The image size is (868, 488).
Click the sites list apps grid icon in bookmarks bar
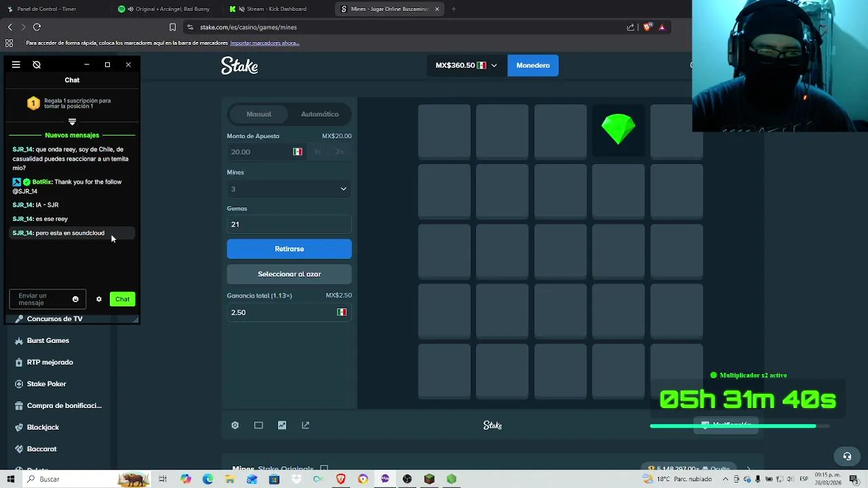tap(9, 43)
